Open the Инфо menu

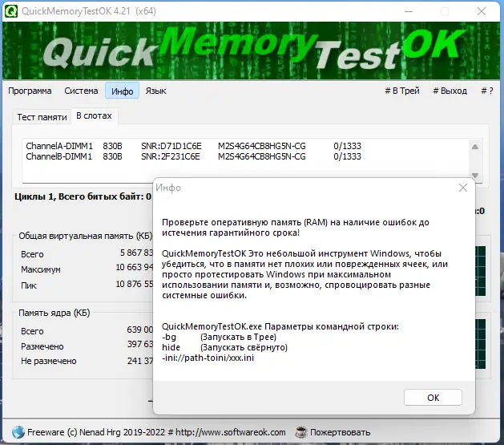(122, 91)
